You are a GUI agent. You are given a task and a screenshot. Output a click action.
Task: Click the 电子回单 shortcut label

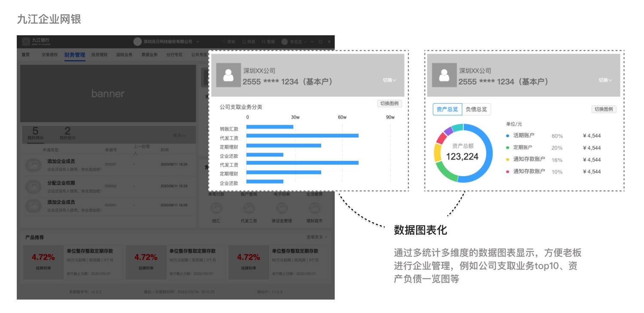pyautogui.click(x=282, y=194)
